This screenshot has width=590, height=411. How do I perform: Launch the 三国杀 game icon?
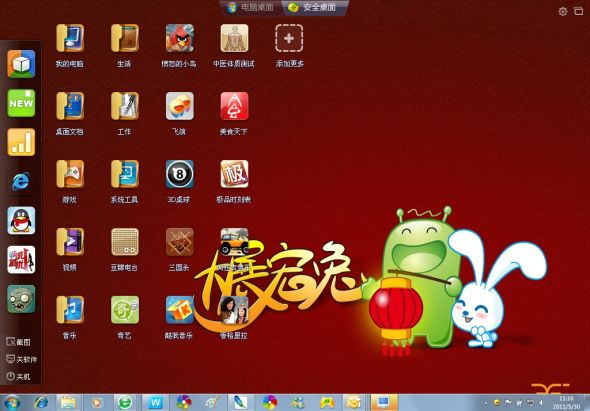(179, 242)
